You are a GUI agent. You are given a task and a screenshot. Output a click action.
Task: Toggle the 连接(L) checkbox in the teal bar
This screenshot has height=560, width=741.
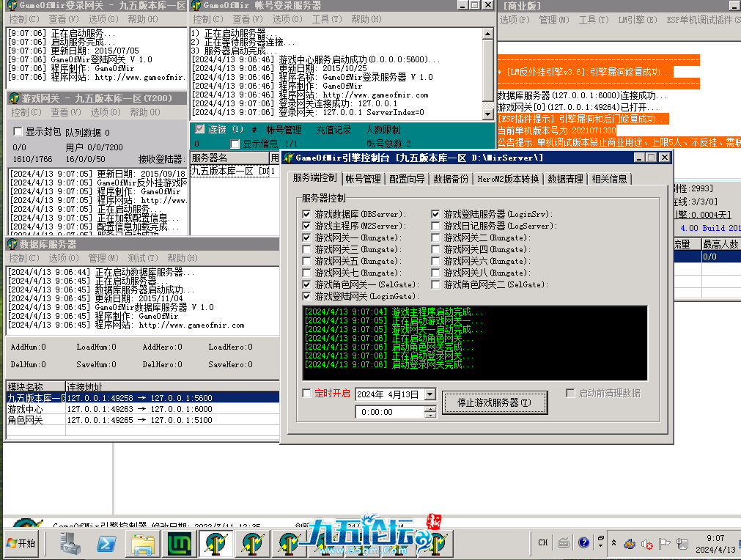click(199, 129)
